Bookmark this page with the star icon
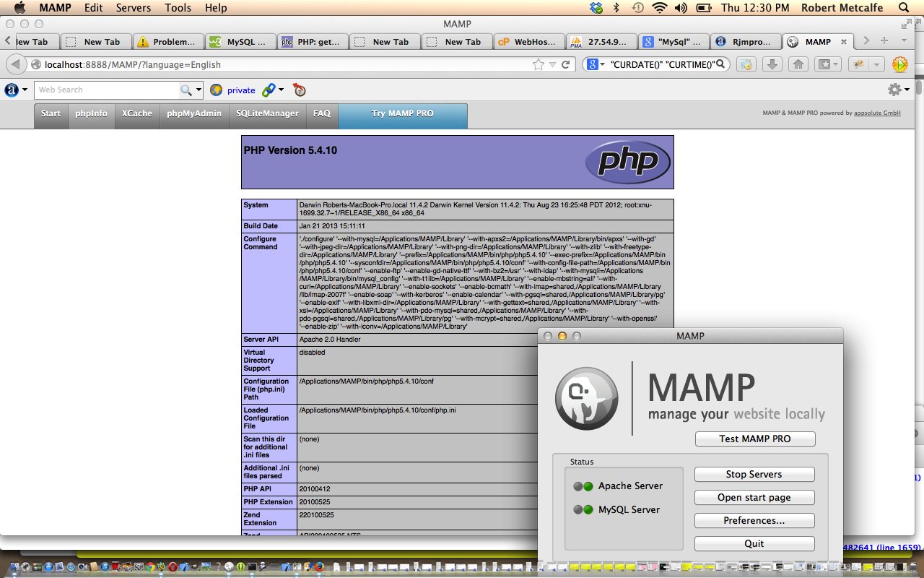This screenshot has height=578, width=924. tap(538, 64)
